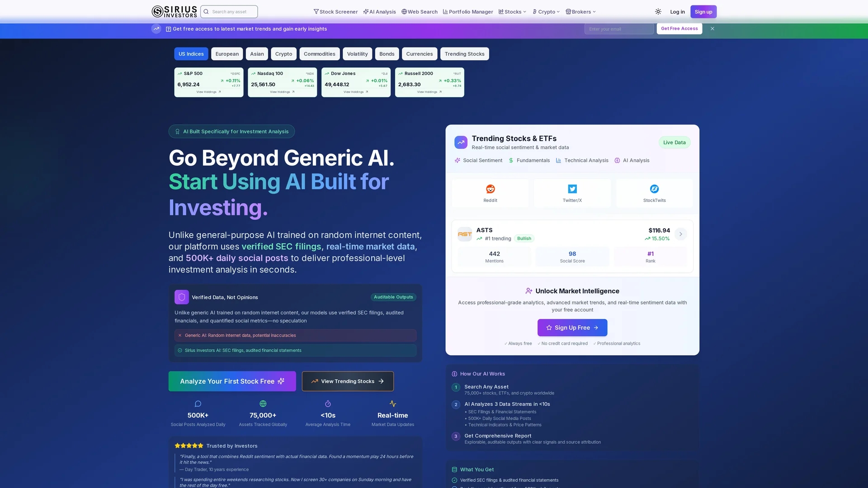The height and width of the screenshot is (488, 868).
Task: Click the Fundamentals dollar icon
Action: coord(511,160)
